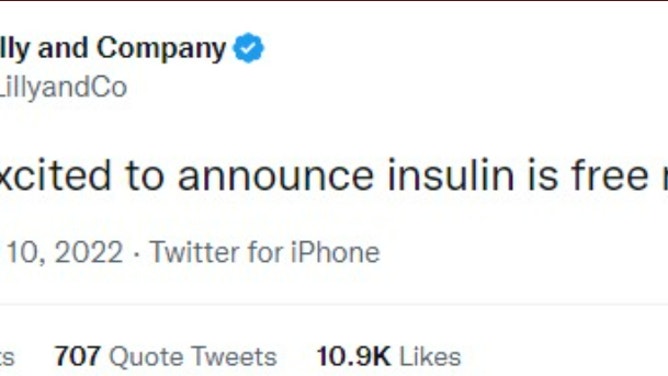Click the word 'to' in tweet text
This screenshot has width=668, height=376.
[145, 176]
